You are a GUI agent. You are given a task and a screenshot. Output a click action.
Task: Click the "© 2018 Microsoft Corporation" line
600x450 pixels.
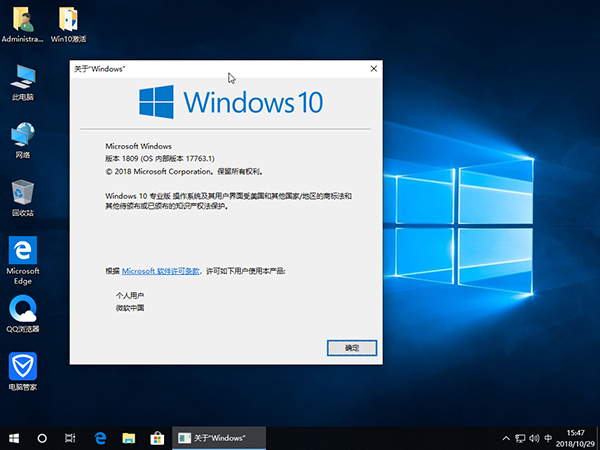(x=184, y=171)
